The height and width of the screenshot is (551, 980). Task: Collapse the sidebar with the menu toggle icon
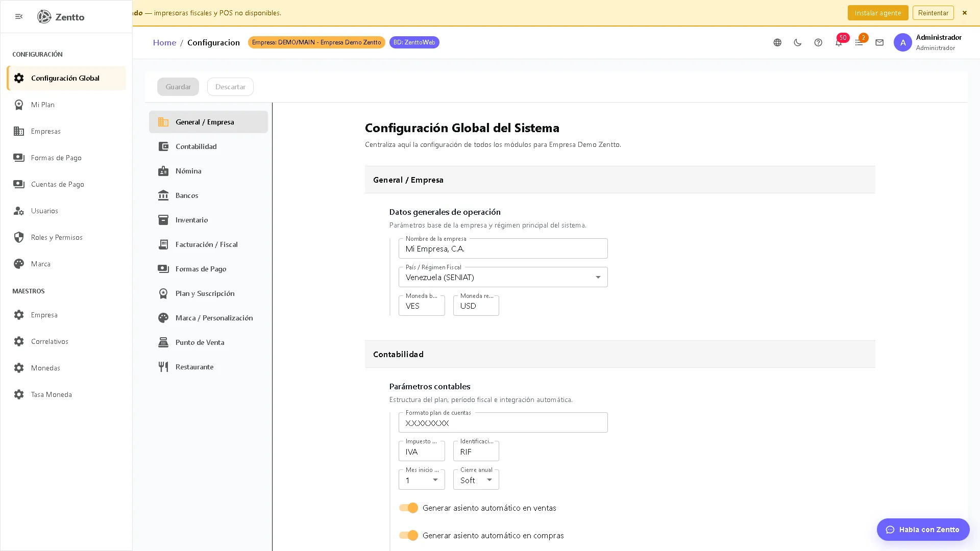[x=19, y=17]
